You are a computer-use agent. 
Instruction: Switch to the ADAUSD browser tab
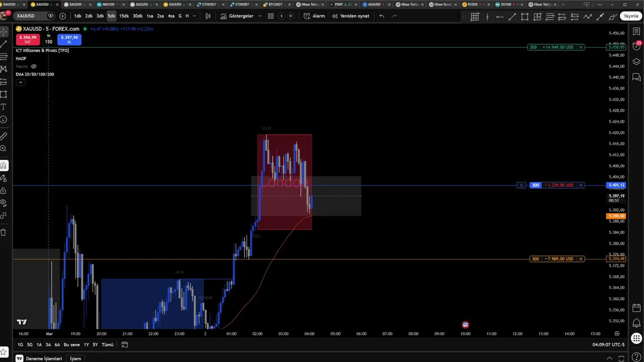click(377, 4)
